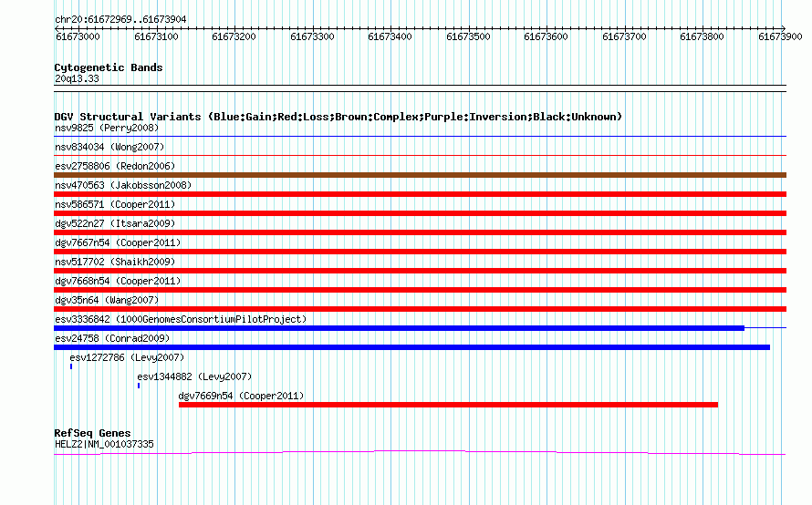This screenshot has width=812, height=505.
Task: Select the red dgv522n27 loss bar
Action: (420, 232)
